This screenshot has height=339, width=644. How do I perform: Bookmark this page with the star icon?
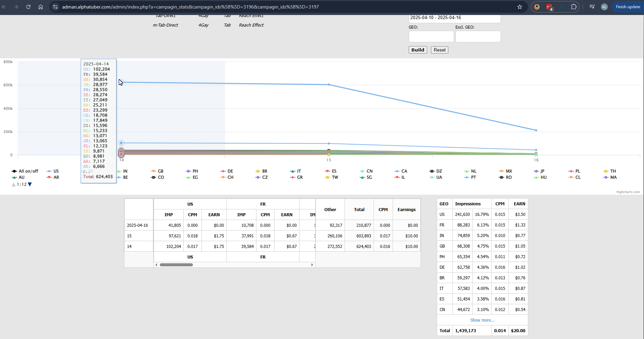(x=519, y=7)
